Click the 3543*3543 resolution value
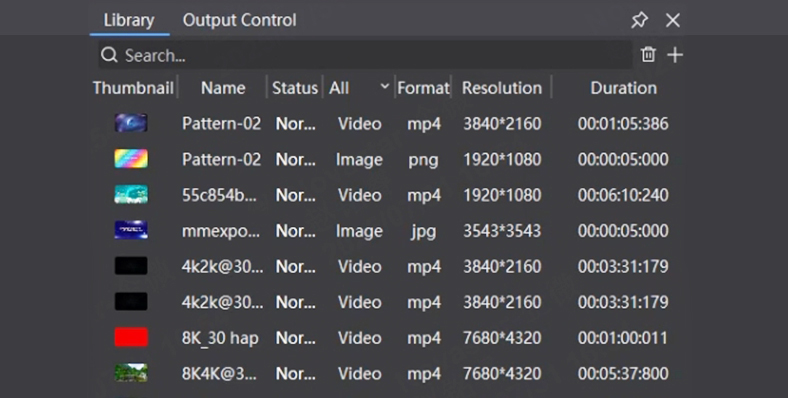 [x=502, y=231]
